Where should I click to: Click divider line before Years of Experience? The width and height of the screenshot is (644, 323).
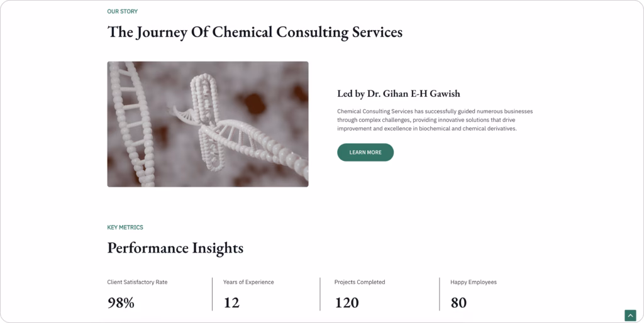tap(213, 294)
